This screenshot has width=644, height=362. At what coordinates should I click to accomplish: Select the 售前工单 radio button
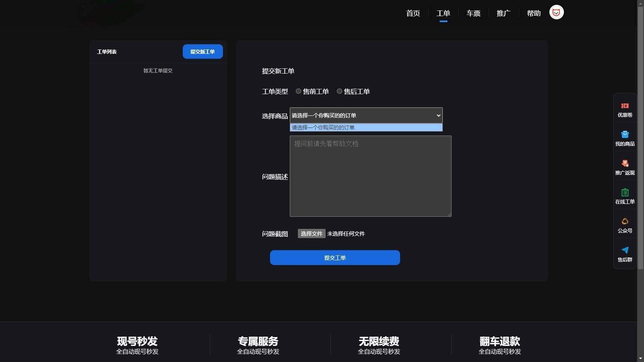(x=298, y=91)
